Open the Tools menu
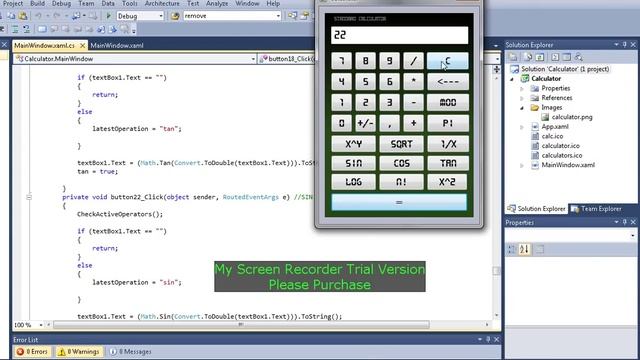Image resolution: width=640 pixels, height=360 pixels. click(x=129, y=4)
